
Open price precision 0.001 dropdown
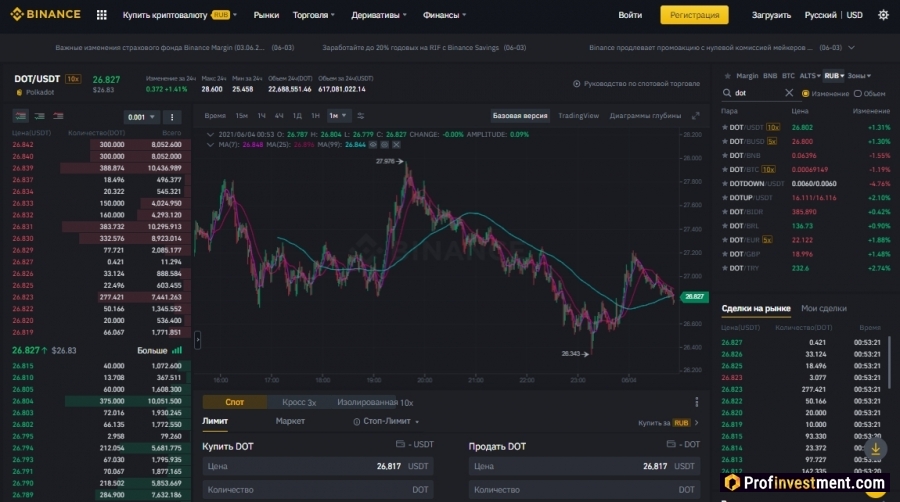(x=141, y=117)
